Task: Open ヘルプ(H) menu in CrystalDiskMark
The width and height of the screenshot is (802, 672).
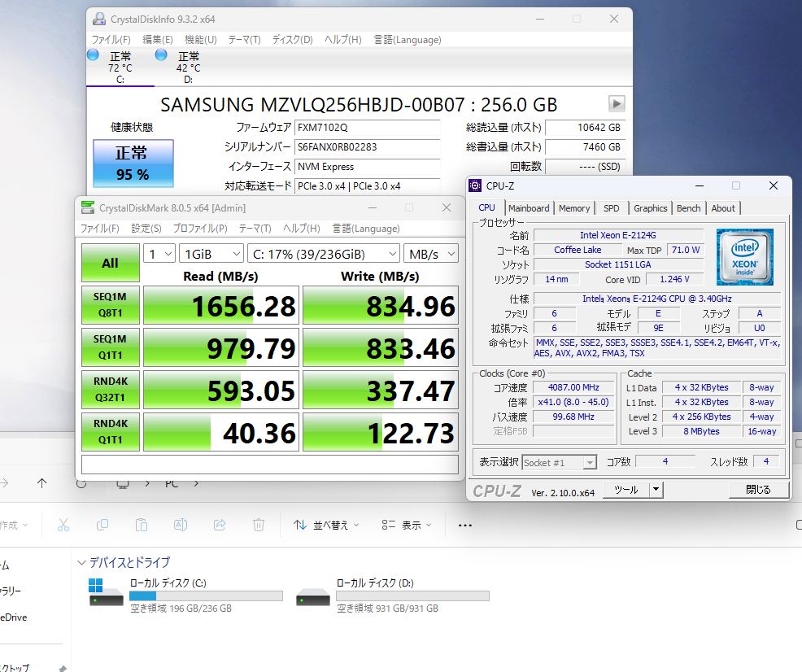Action: (302, 228)
